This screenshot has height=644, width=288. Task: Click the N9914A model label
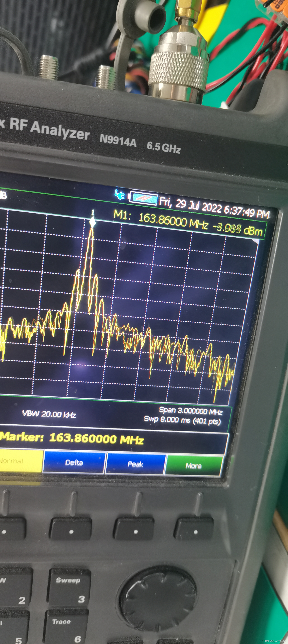tap(118, 141)
